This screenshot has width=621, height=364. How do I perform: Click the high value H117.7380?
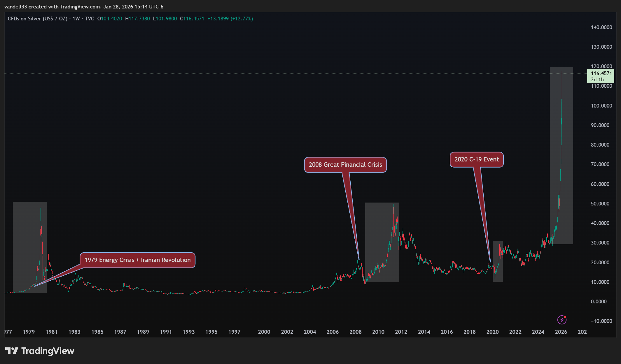pyautogui.click(x=137, y=19)
